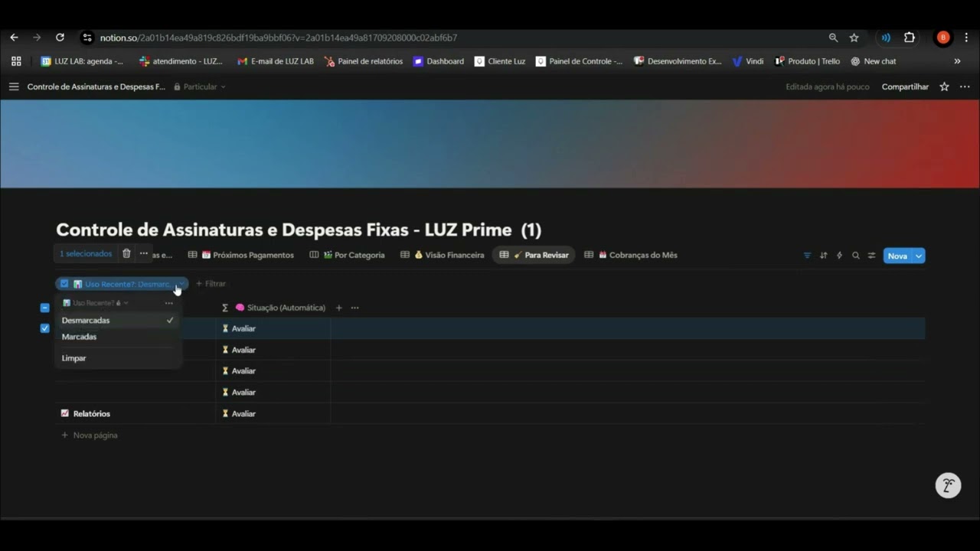Image resolution: width=980 pixels, height=551 pixels.
Task: Click the Situação (Automática) column header
Action: pyautogui.click(x=273, y=308)
